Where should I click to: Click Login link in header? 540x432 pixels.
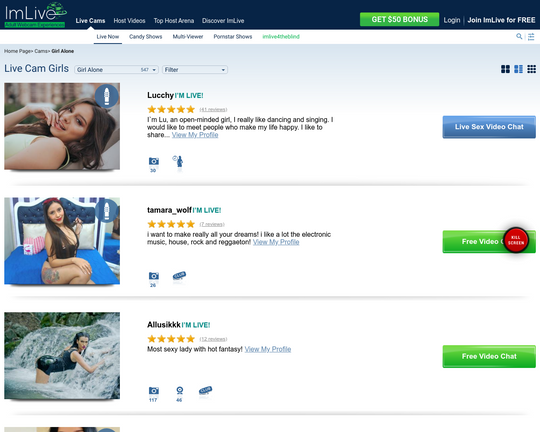click(452, 20)
